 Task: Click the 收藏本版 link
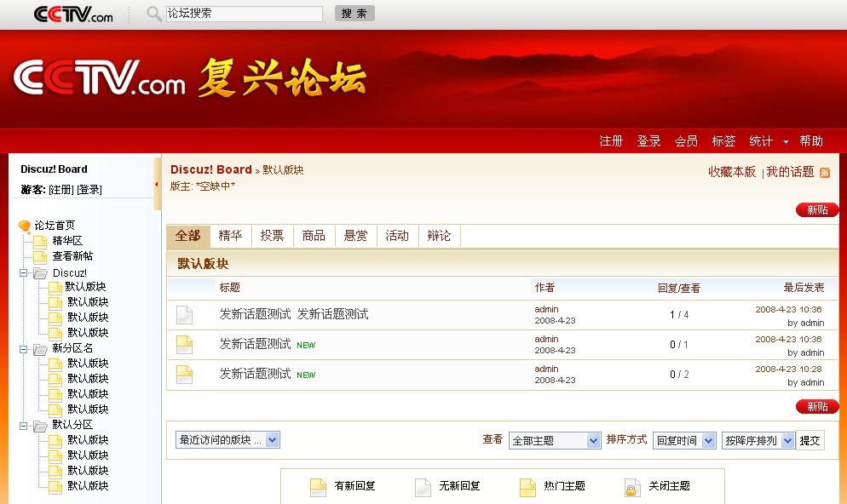(732, 172)
